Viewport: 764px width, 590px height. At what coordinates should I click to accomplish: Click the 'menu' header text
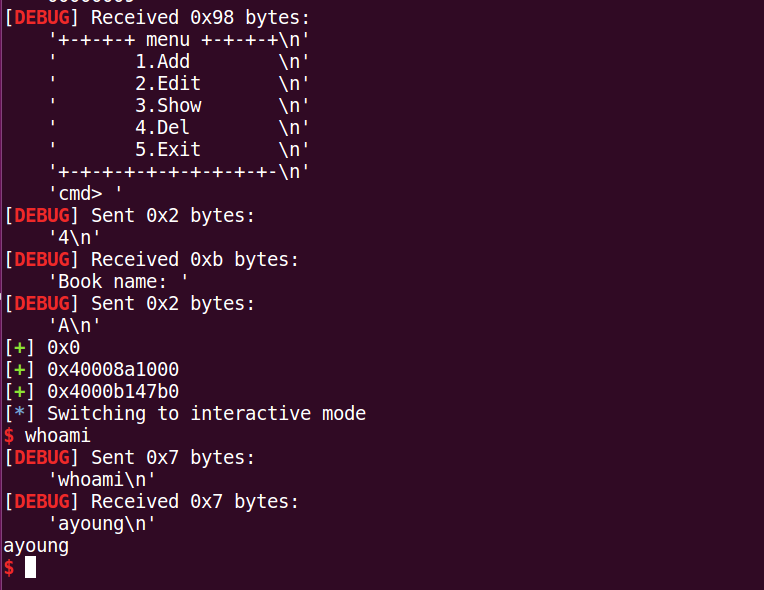pos(168,40)
